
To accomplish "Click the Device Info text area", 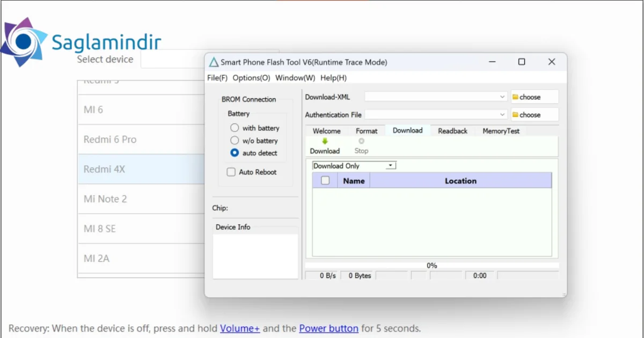I will 255,256.
